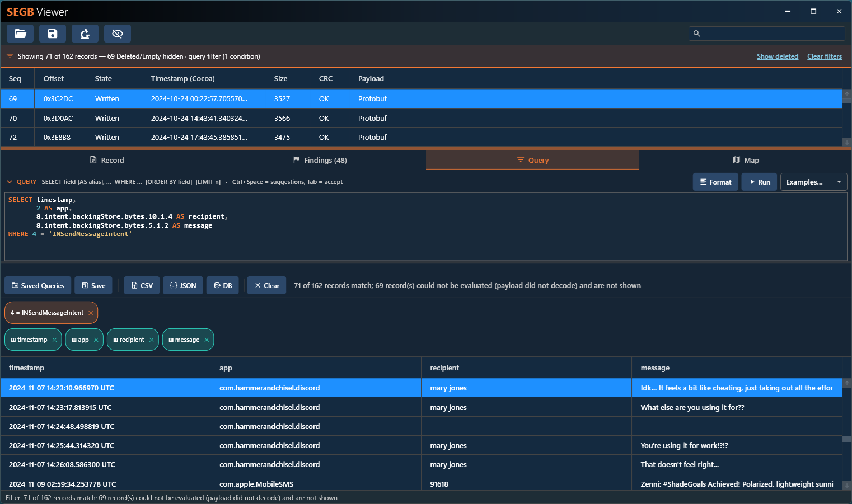852x504 pixels.
Task: Run the query with the play button
Action: point(759,182)
